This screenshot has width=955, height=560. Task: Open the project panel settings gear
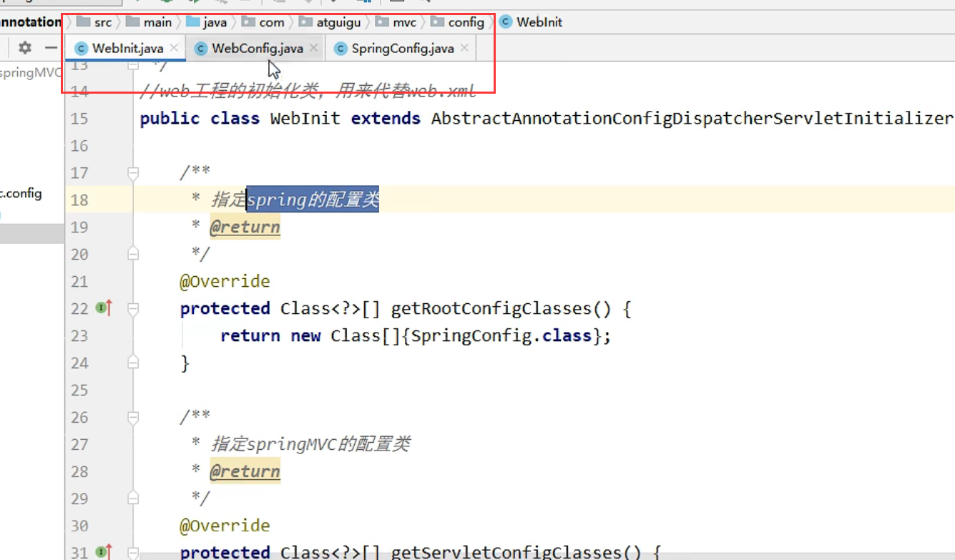(x=25, y=48)
